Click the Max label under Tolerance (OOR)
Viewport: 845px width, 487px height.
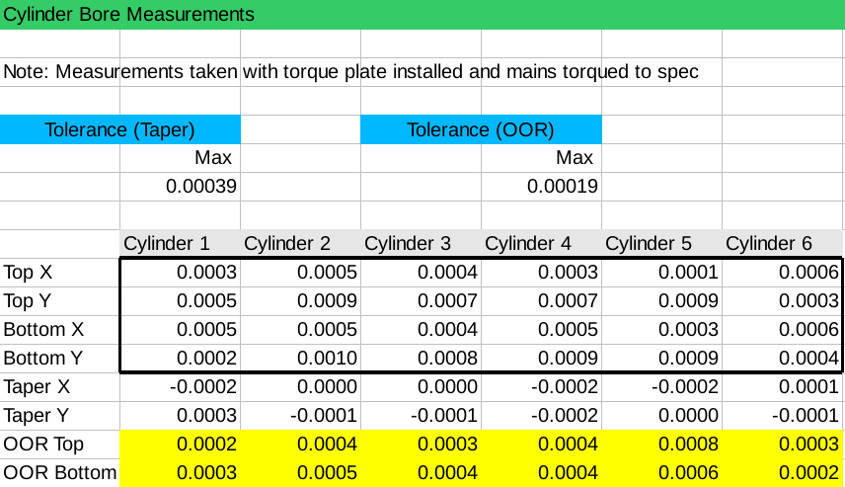click(x=574, y=158)
